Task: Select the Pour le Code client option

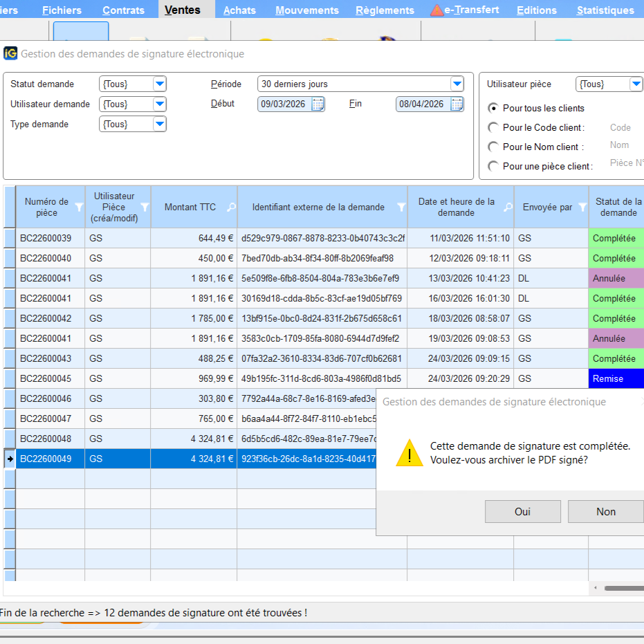Action: 493,127
